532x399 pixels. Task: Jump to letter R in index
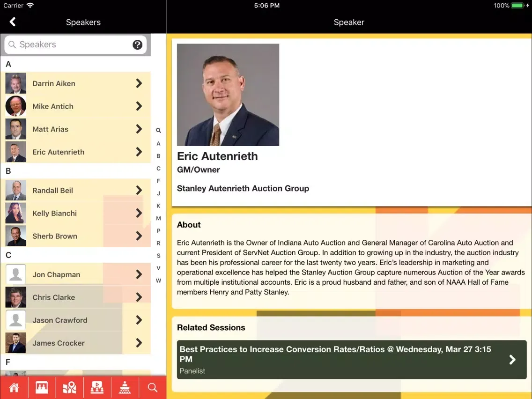(x=158, y=243)
